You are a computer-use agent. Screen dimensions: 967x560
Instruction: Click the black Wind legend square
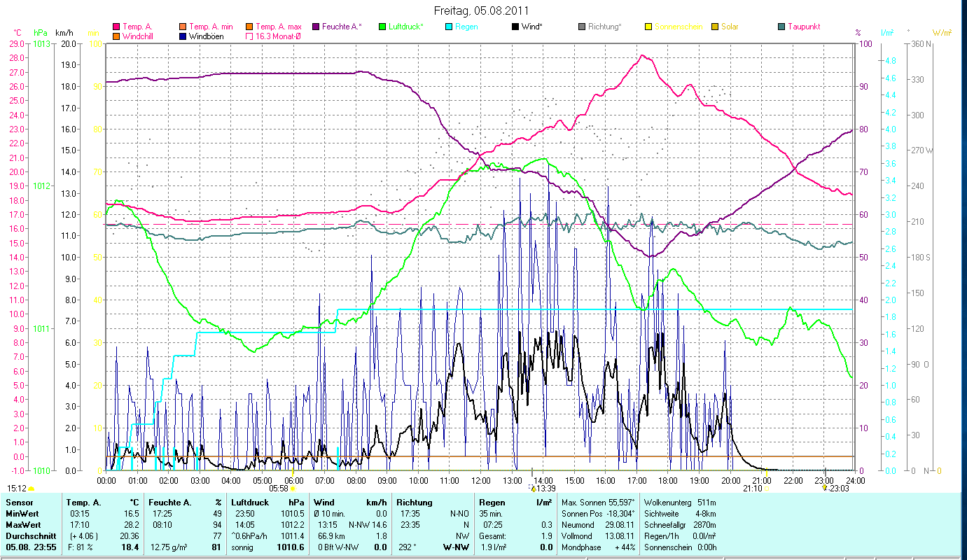pyautogui.click(x=515, y=27)
